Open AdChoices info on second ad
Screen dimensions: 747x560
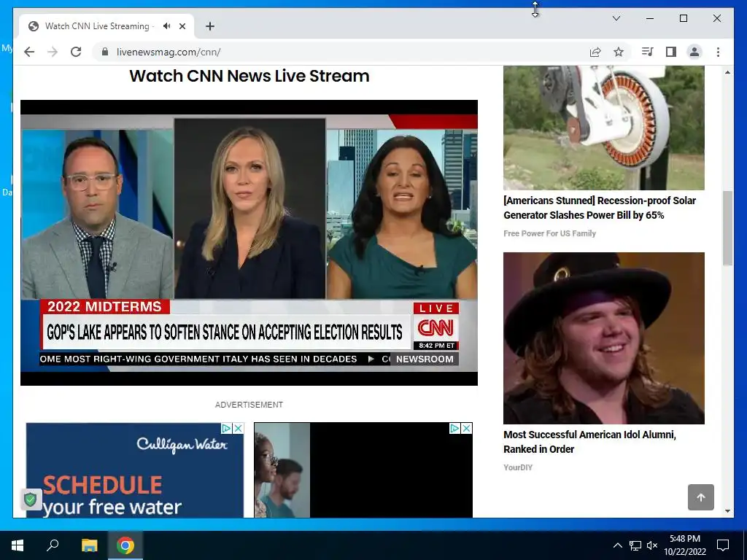455,428
